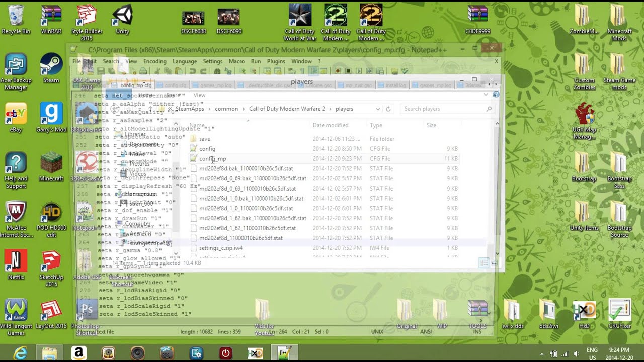The width and height of the screenshot is (644, 362).
Task: Select the config_mp file in Explorer
Action: 212,159
